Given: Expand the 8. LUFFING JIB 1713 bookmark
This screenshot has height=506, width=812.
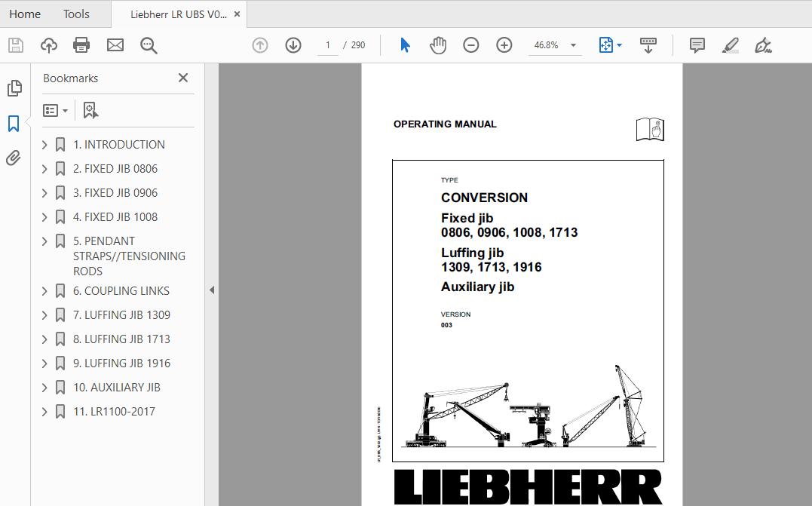Looking at the screenshot, I should tap(44, 339).
